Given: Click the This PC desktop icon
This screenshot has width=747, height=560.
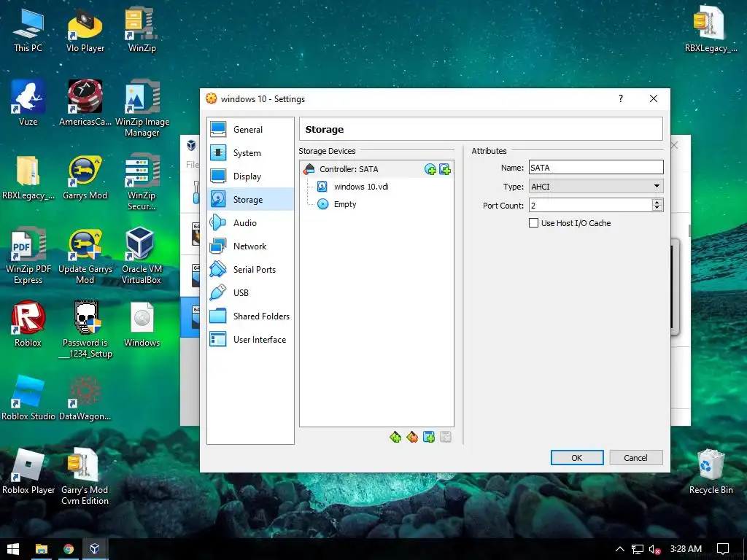Looking at the screenshot, I should [28, 30].
